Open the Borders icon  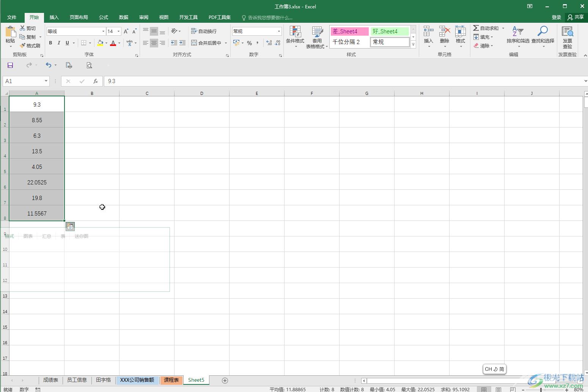tap(84, 43)
